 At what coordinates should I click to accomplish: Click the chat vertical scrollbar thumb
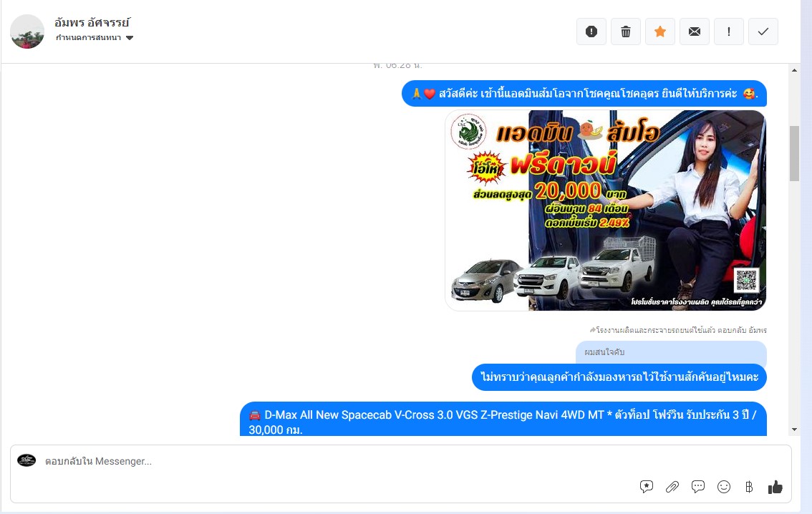pos(794,153)
